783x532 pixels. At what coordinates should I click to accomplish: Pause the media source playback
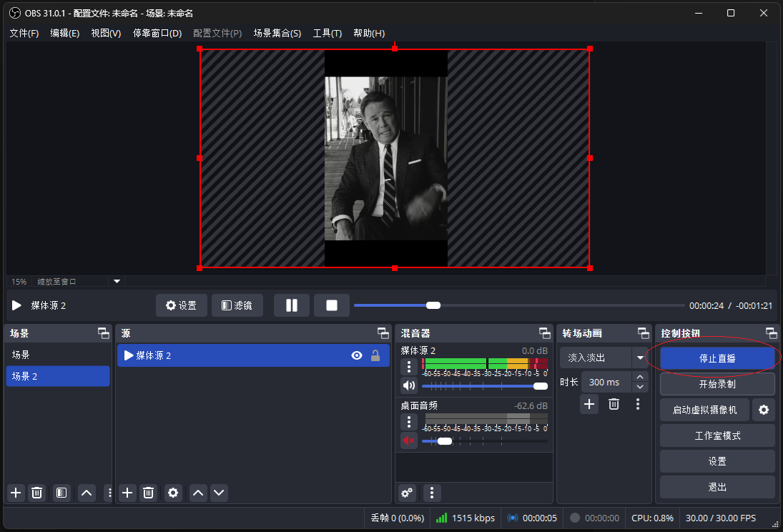pos(292,305)
